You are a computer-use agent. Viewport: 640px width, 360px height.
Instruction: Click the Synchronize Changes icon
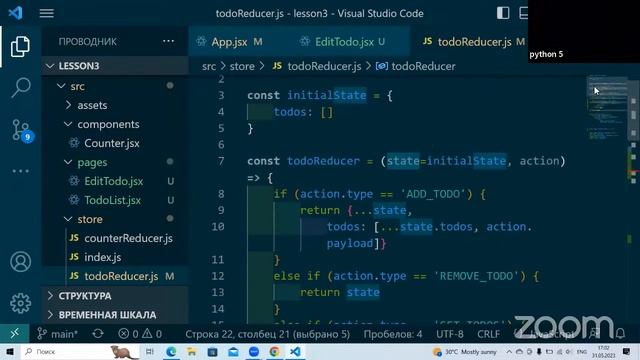pyautogui.click(x=98, y=334)
